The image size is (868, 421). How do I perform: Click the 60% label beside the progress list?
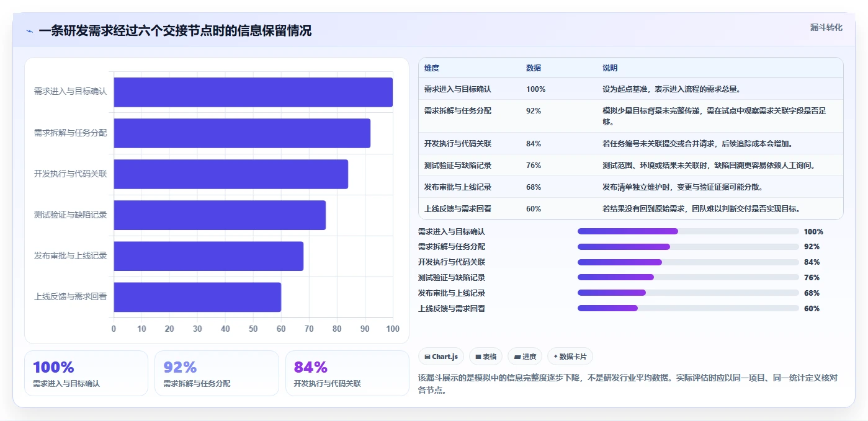[x=812, y=309]
